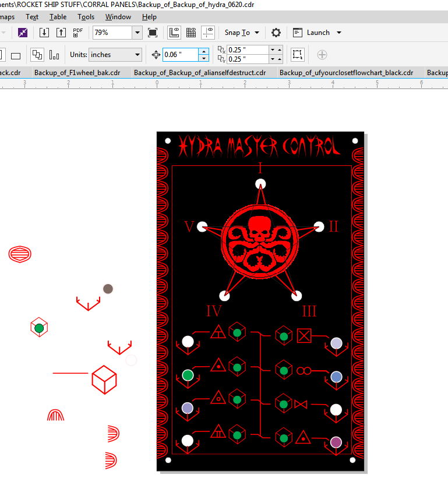Image resolution: width=448 pixels, height=503 pixels.
Task: Decrease the nudge distance with down arrow
Action: coord(204,58)
